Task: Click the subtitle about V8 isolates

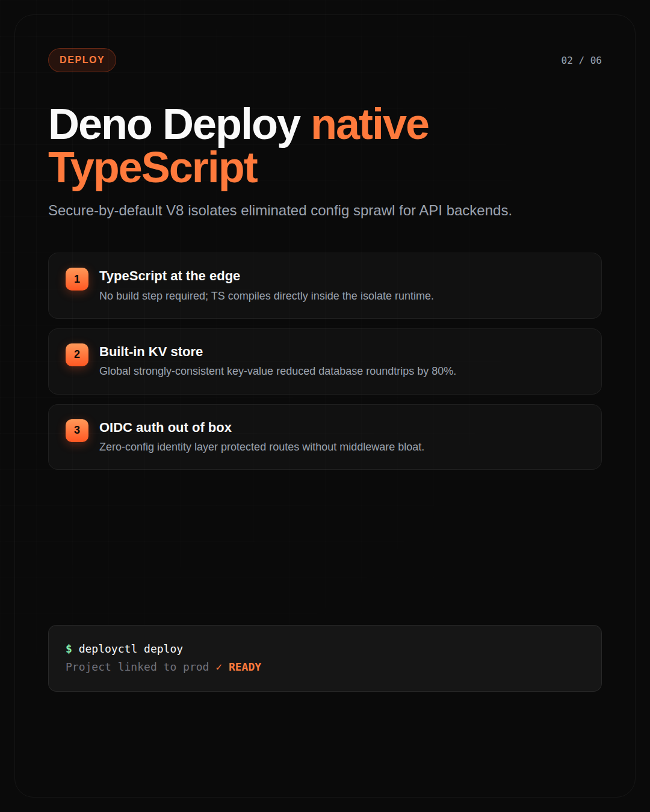Action: tap(280, 211)
